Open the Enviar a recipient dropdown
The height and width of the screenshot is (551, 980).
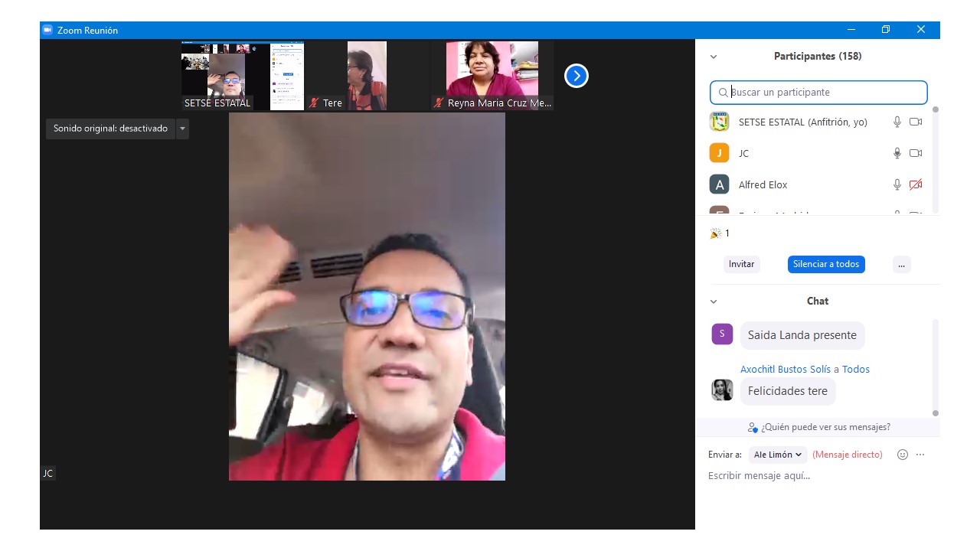[777, 455]
